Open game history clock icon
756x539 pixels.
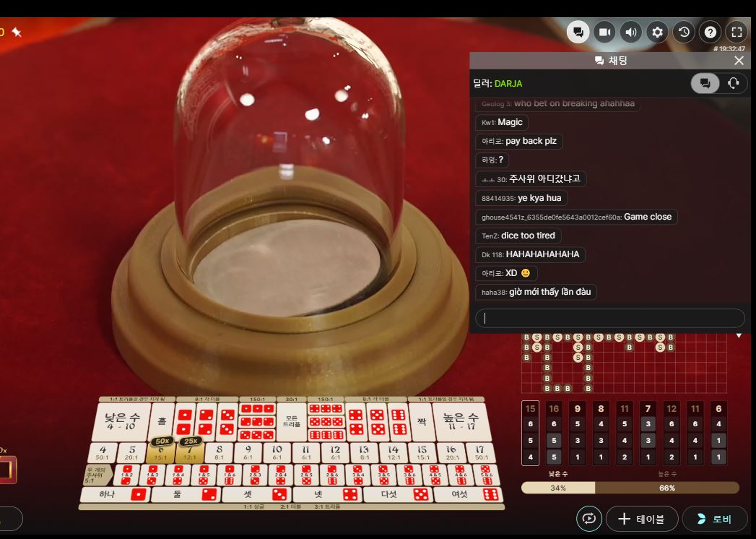[684, 33]
